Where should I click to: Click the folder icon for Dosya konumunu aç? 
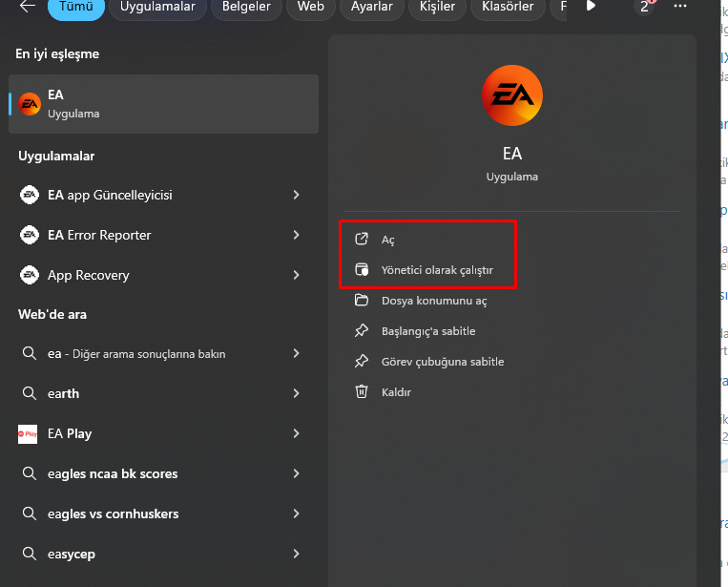pos(362,301)
